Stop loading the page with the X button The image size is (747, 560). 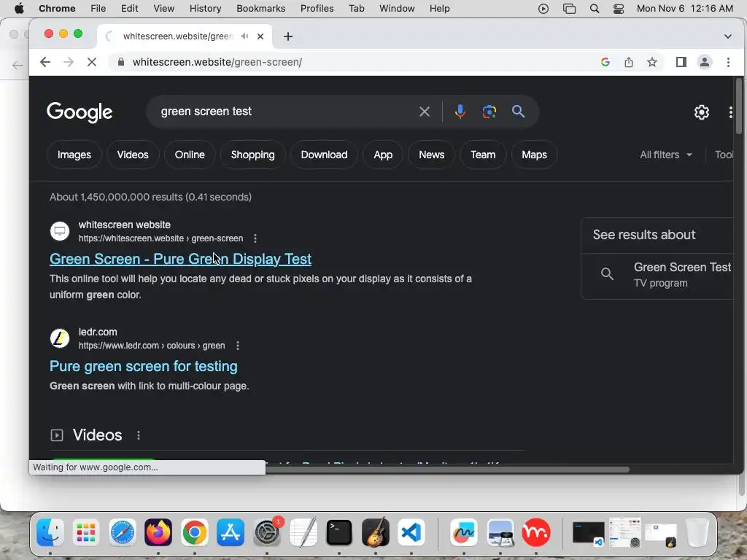(x=92, y=62)
